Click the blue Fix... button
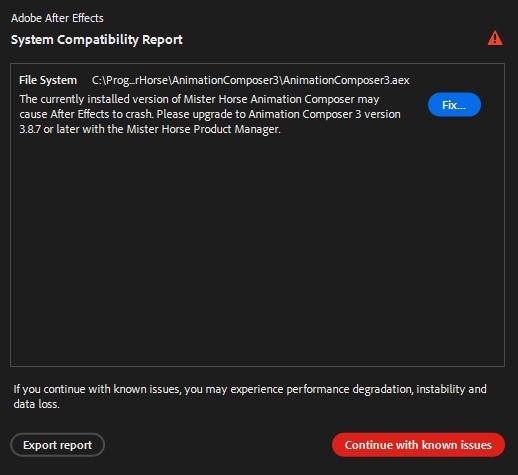This screenshot has width=518, height=475. pos(454,105)
